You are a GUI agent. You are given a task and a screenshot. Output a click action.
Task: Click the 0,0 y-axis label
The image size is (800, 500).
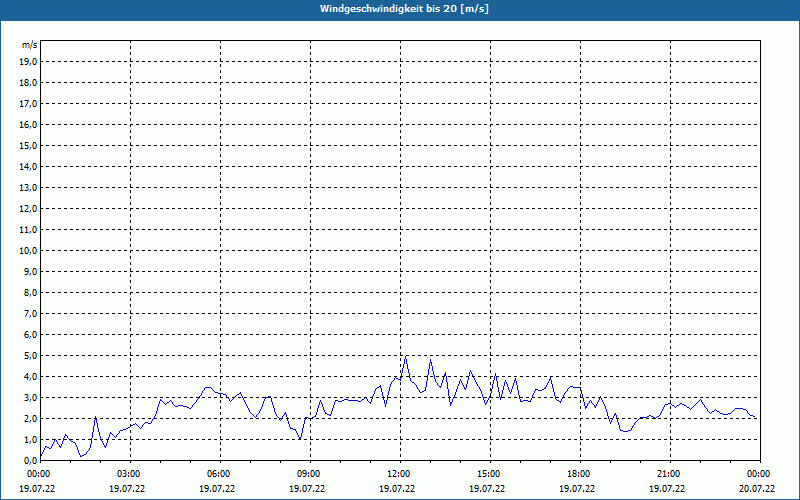coord(30,460)
